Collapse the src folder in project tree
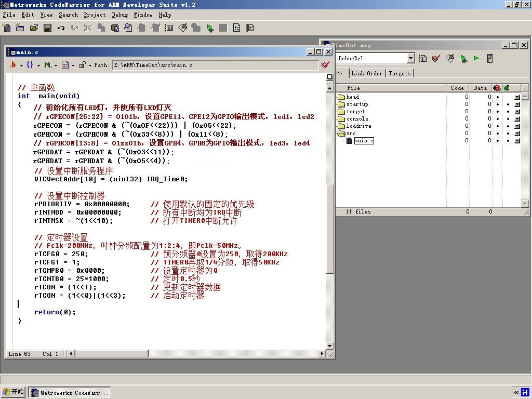 (x=341, y=134)
